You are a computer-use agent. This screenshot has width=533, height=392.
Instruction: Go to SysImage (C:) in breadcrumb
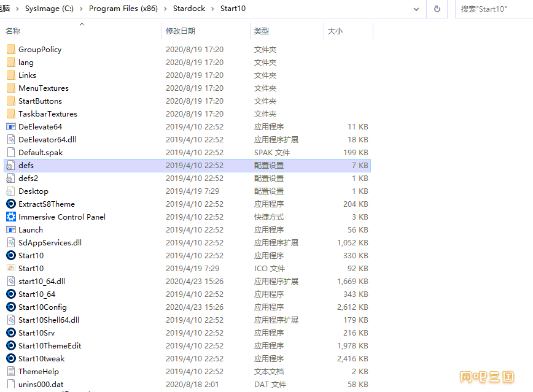coord(49,9)
